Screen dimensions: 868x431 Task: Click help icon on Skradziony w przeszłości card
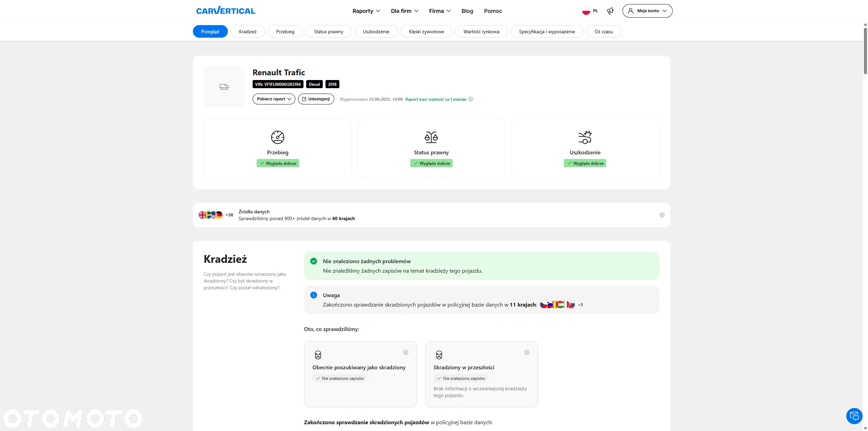pos(527,352)
